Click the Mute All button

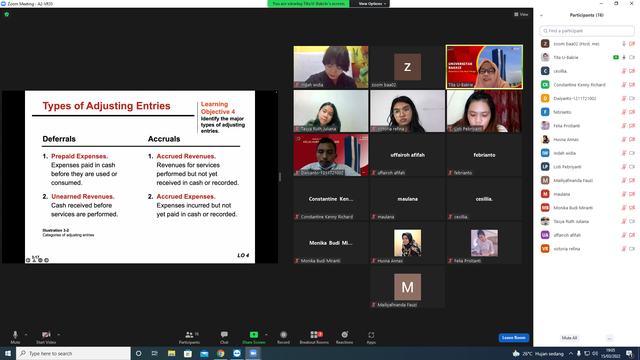pyautogui.click(x=569, y=338)
